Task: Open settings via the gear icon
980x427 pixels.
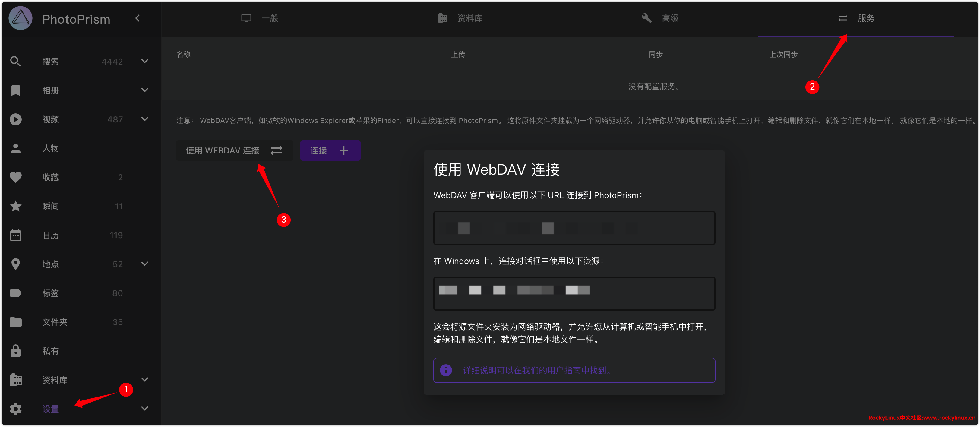Action: pos(15,409)
